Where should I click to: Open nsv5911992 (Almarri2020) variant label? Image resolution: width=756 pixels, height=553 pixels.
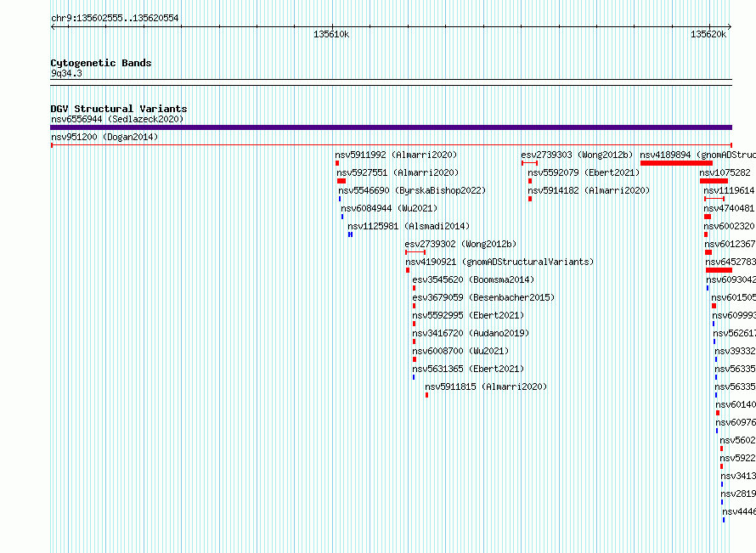pos(396,155)
